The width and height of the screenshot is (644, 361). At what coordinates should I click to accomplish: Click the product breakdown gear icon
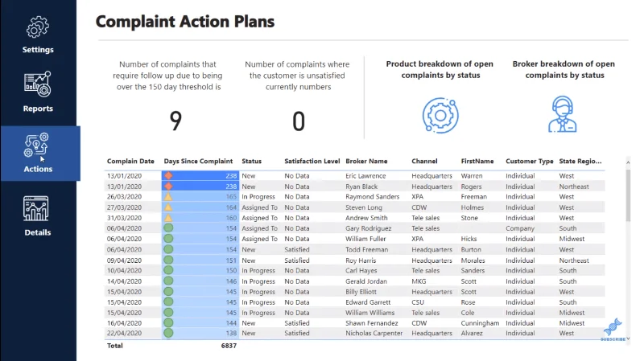click(x=440, y=115)
